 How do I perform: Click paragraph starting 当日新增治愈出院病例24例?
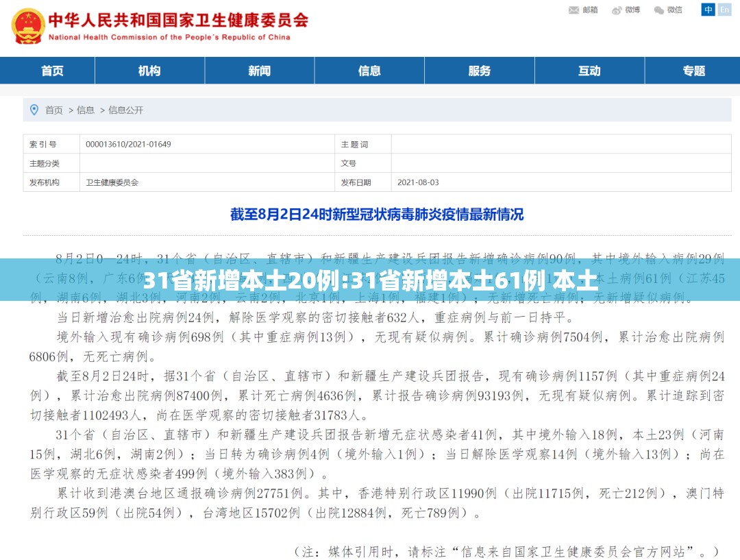[315, 317]
